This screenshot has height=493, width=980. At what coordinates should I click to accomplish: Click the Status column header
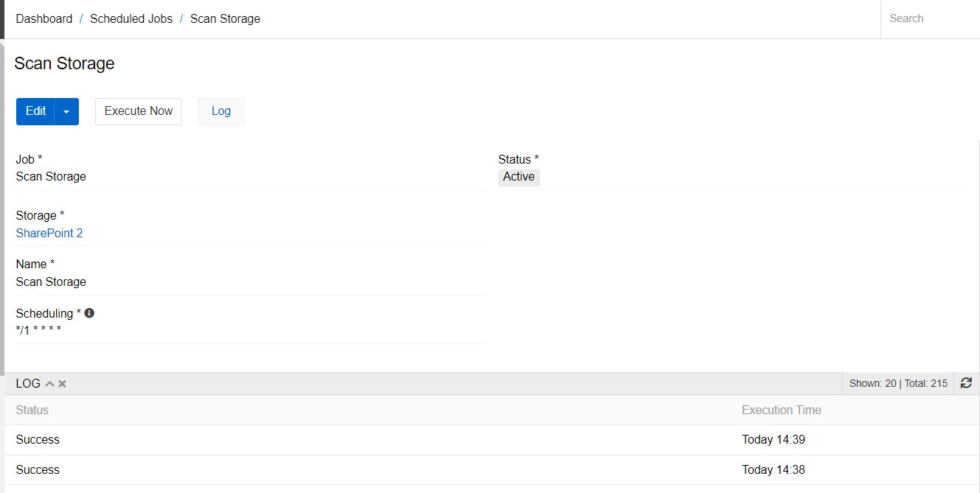[x=32, y=410]
